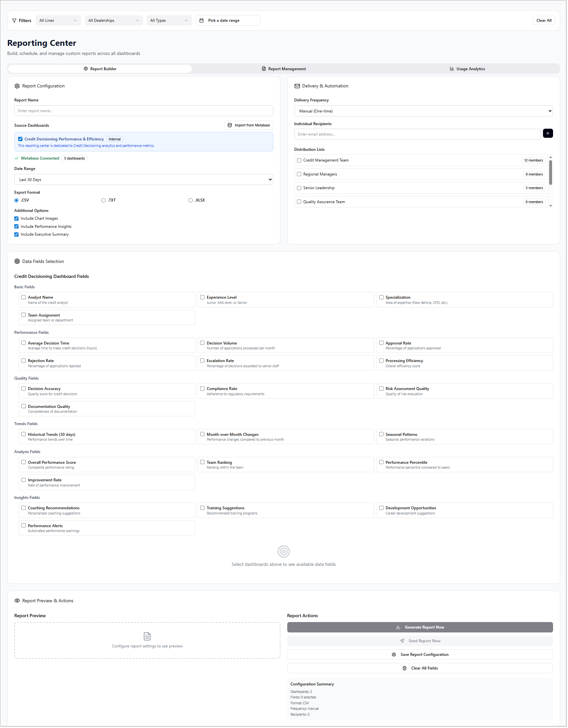Click the database icon on Import from Metabase
The width and height of the screenshot is (568, 728).
tap(230, 125)
